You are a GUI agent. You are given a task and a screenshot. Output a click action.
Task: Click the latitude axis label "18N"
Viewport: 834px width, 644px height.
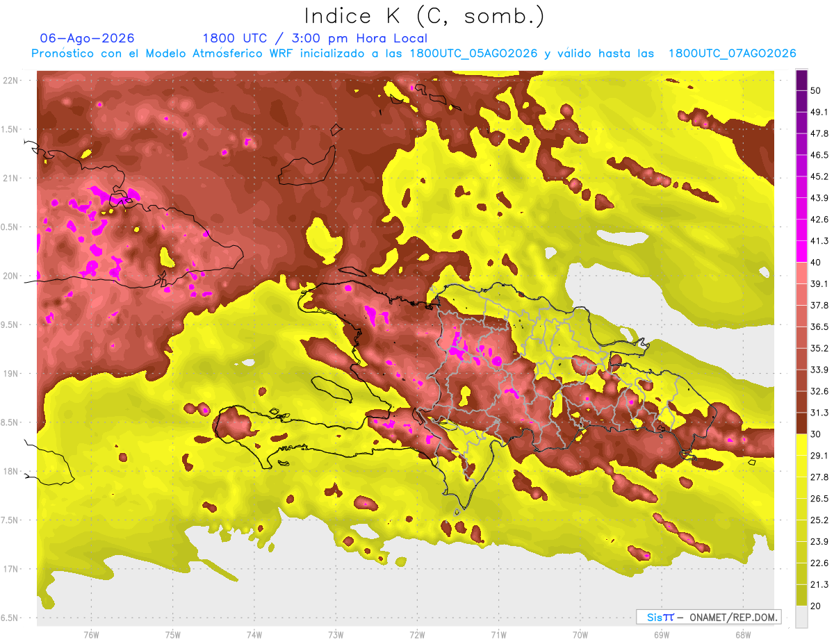[10, 472]
